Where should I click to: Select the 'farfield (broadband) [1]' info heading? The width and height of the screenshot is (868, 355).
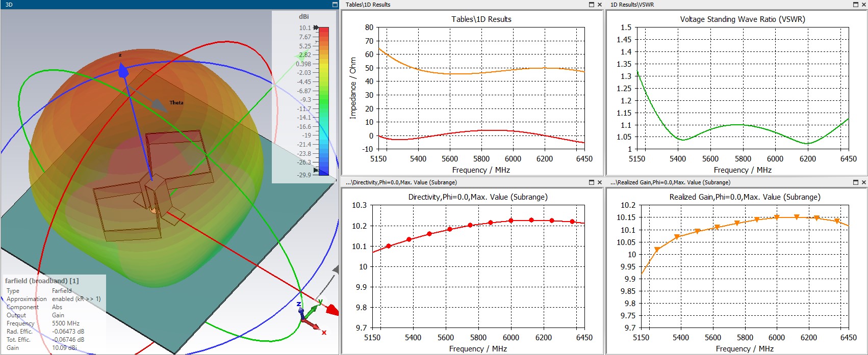[42, 281]
